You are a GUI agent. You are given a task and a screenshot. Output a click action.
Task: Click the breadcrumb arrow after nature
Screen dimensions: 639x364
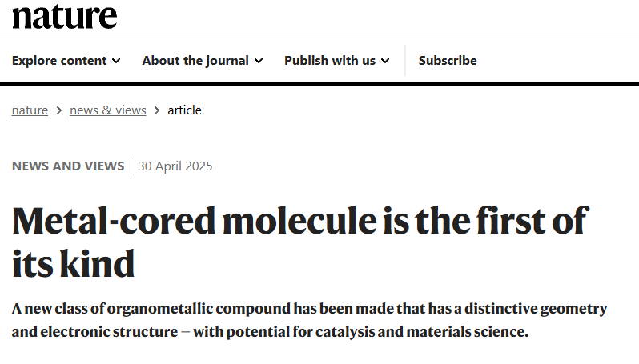tap(59, 110)
